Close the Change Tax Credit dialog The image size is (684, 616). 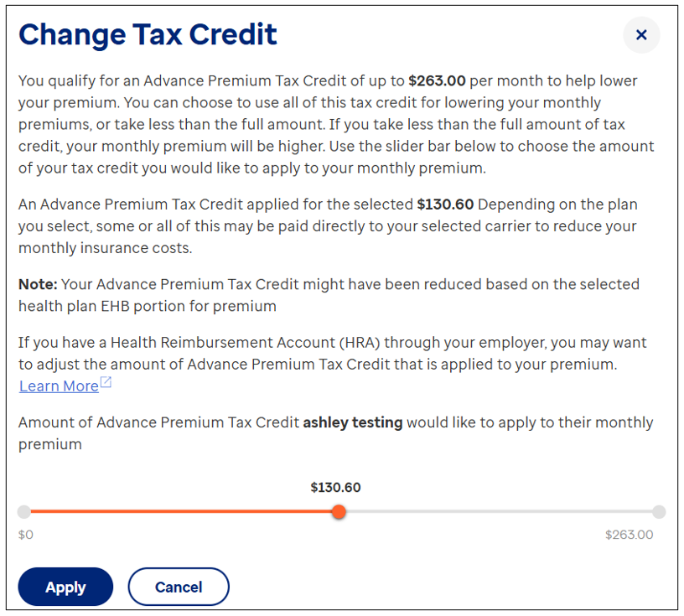640,35
